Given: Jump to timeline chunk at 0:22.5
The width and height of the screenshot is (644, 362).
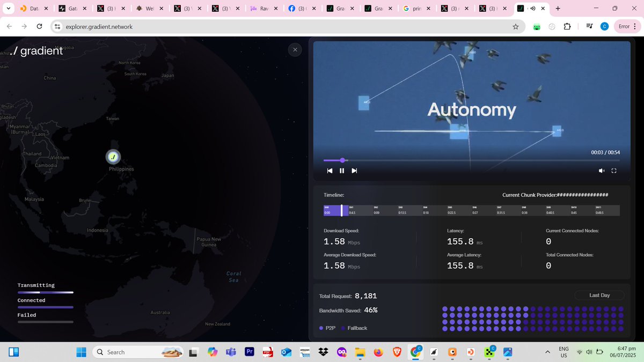Looking at the screenshot, I should pos(459,210).
